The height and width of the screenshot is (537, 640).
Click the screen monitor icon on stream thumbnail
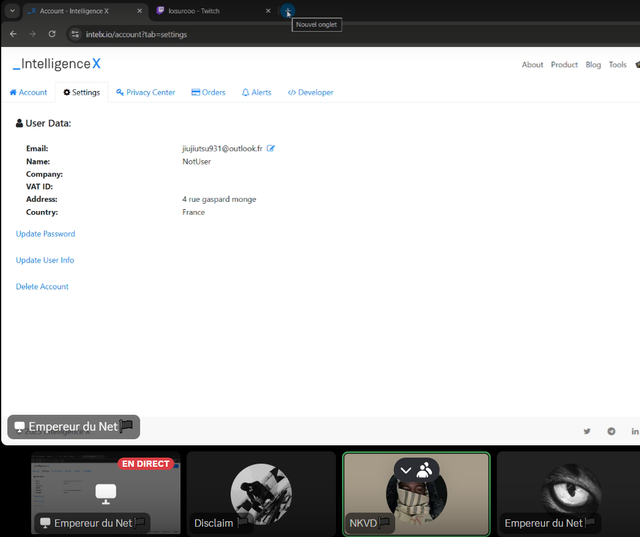pos(106,494)
